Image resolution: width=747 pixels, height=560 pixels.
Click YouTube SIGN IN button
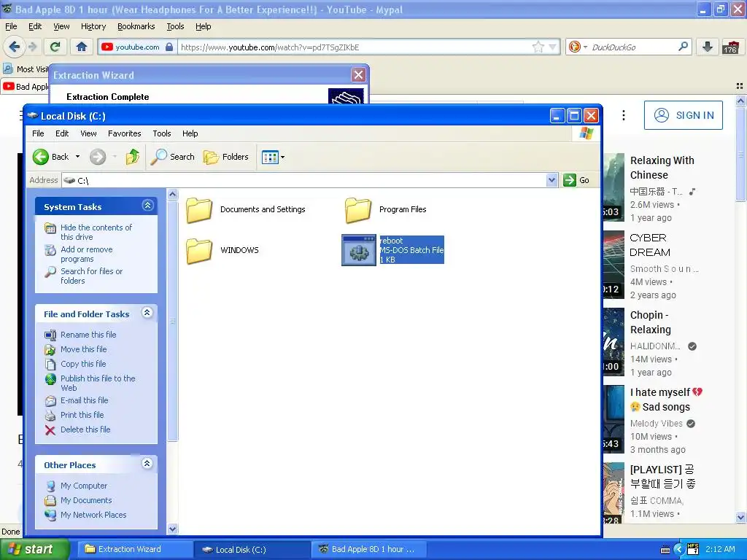click(683, 115)
